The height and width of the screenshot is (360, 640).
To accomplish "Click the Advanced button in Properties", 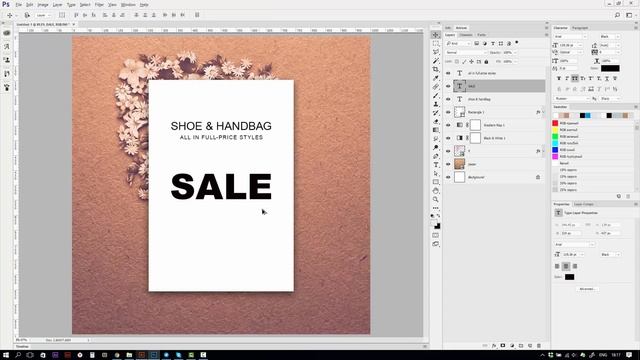I will [587, 289].
